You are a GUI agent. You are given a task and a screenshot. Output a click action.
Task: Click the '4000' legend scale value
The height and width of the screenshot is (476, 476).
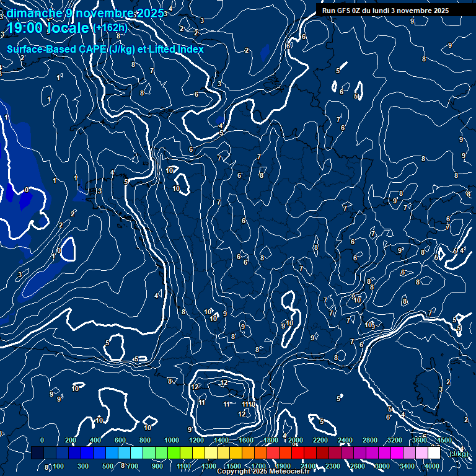432,466
